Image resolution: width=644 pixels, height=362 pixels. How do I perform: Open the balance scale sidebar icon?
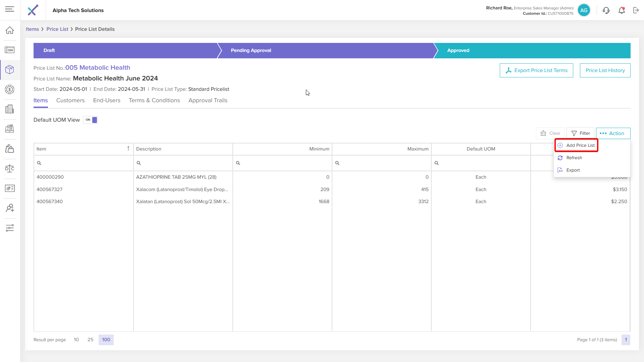point(10,169)
